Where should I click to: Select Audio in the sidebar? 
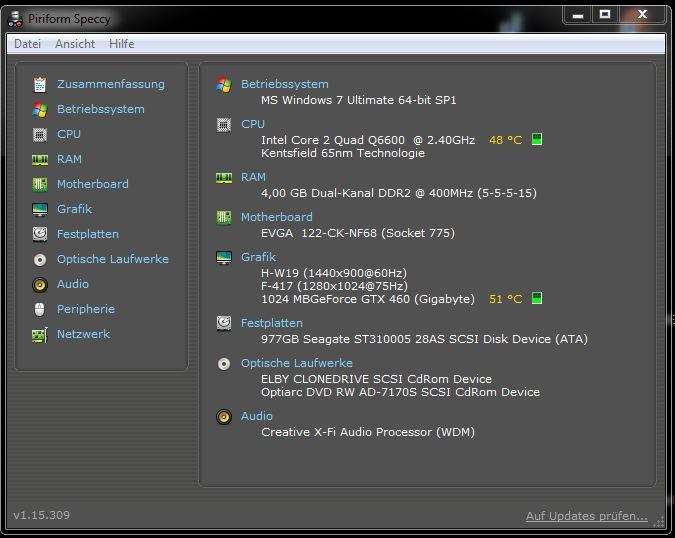(x=73, y=284)
